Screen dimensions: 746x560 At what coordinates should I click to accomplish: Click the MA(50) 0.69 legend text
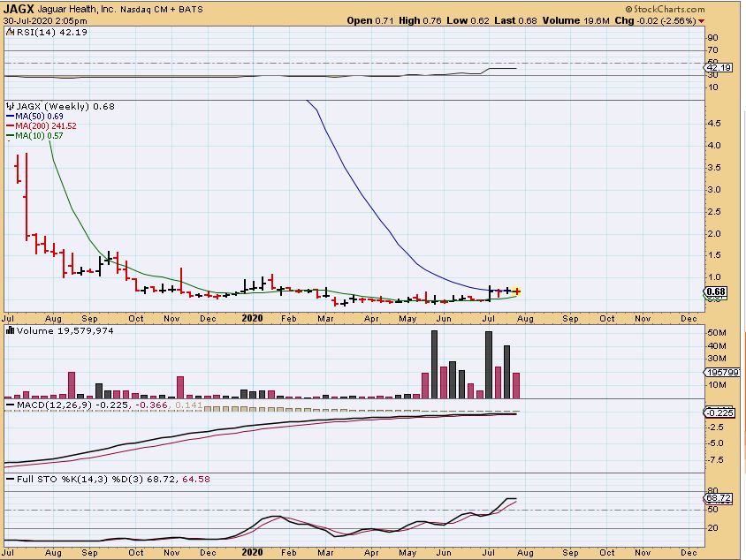point(39,116)
